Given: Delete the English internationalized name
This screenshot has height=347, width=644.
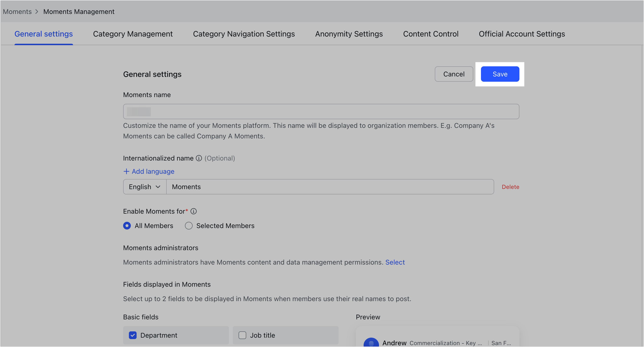Looking at the screenshot, I should (x=510, y=187).
